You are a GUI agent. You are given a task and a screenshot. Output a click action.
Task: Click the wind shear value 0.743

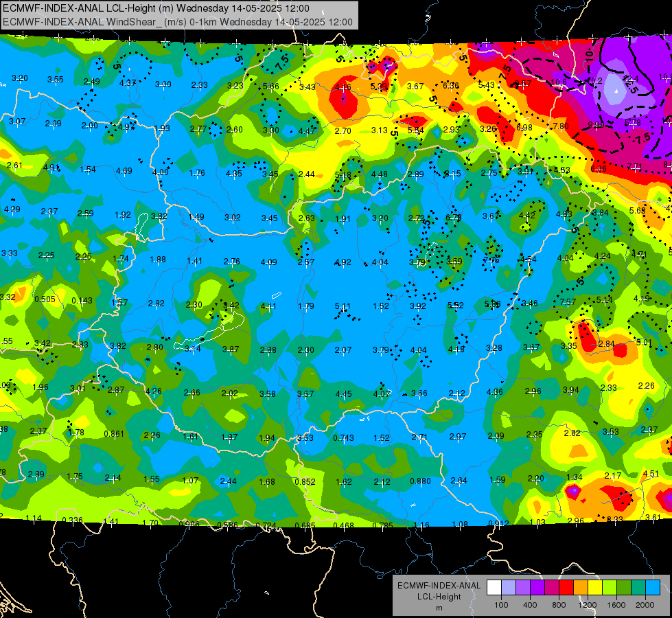click(x=344, y=438)
